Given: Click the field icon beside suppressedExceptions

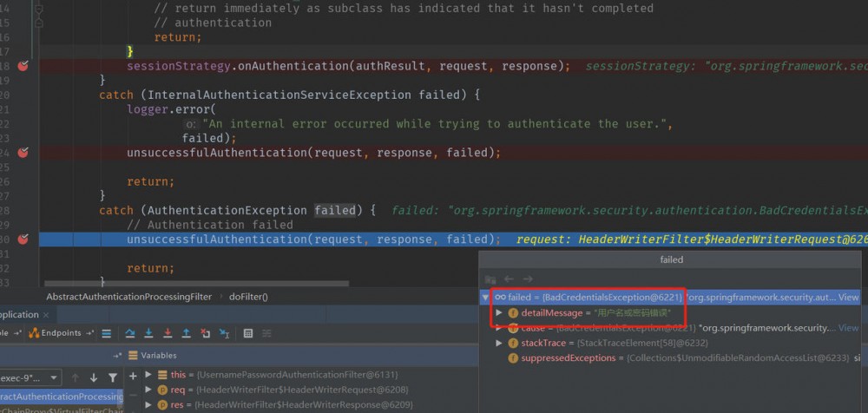Looking at the screenshot, I should point(513,358).
